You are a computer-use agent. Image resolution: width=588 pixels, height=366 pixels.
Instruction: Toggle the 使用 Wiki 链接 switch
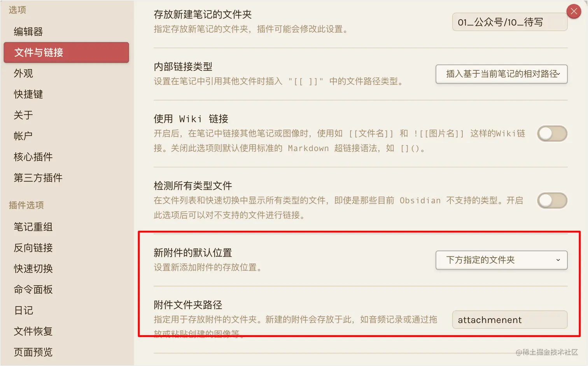coord(552,134)
